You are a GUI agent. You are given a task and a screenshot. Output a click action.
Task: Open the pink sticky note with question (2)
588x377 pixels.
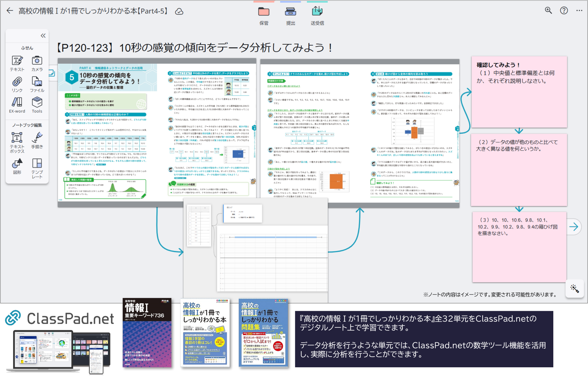click(519, 170)
